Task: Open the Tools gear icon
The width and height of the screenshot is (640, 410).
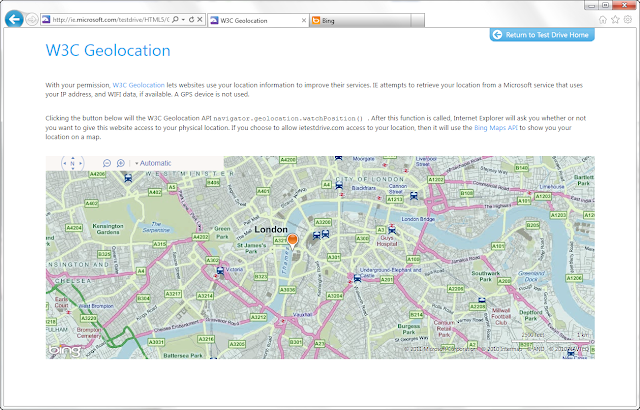Action: click(628, 20)
